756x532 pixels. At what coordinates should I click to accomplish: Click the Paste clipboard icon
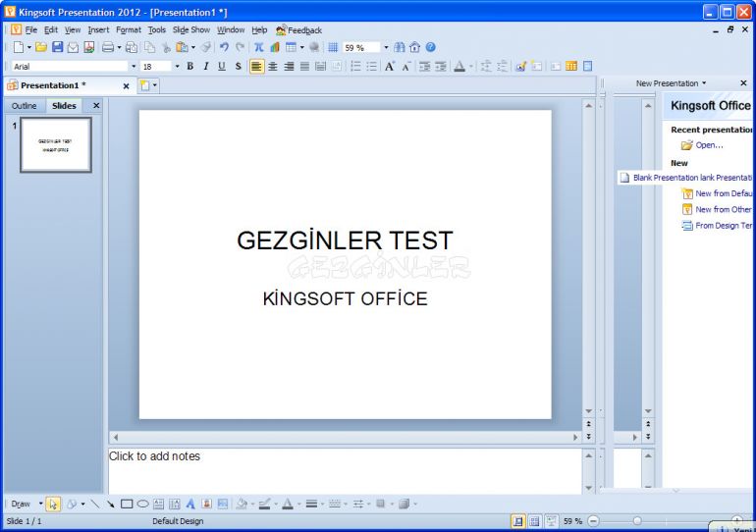[x=182, y=47]
